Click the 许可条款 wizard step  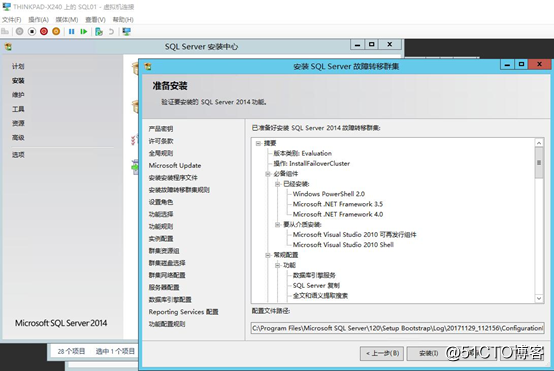[161, 141]
